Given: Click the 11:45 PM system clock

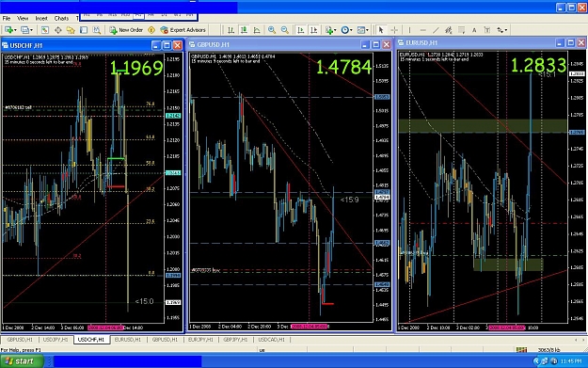Looking at the screenshot, I should click(x=571, y=361).
